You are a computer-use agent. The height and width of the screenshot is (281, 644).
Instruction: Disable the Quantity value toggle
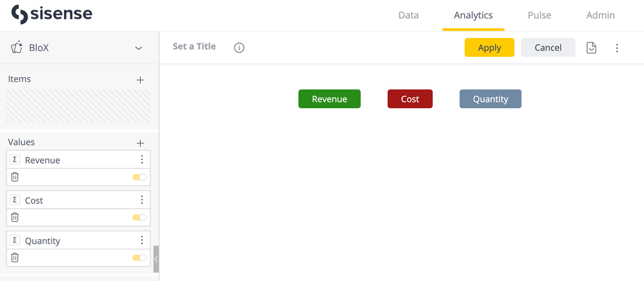coord(139,258)
